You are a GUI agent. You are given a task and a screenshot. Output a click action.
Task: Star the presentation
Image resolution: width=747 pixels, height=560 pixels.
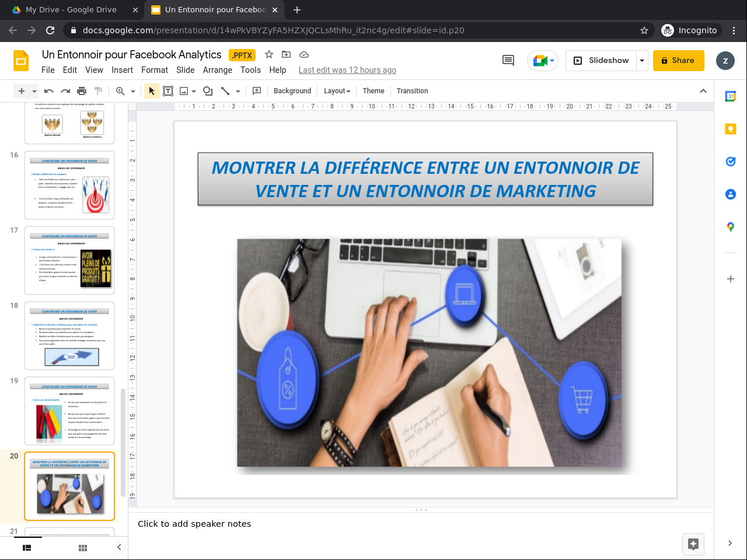(269, 54)
